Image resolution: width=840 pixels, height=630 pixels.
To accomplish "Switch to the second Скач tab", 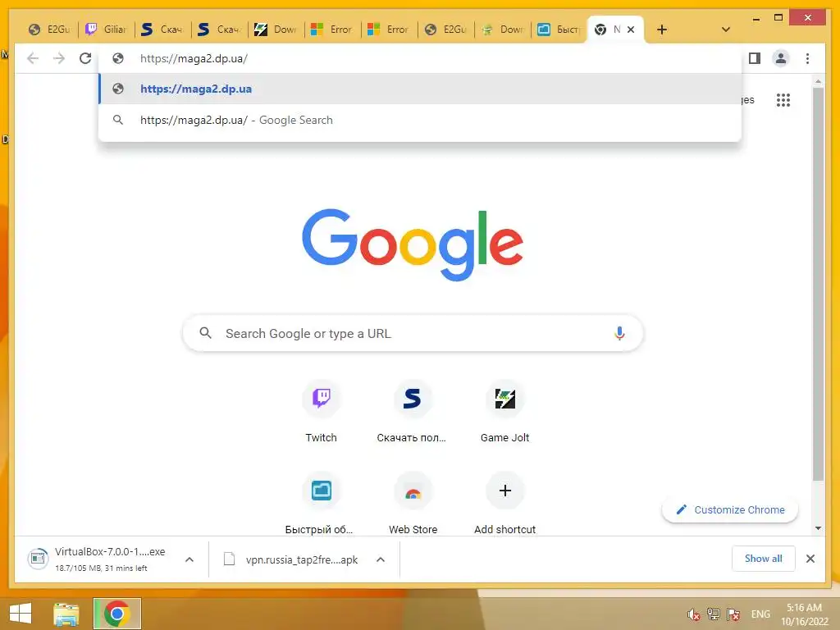I will (x=219, y=30).
